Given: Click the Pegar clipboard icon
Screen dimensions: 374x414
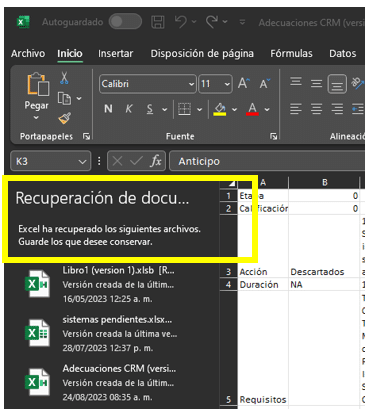Looking at the screenshot, I should coord(38,84).
